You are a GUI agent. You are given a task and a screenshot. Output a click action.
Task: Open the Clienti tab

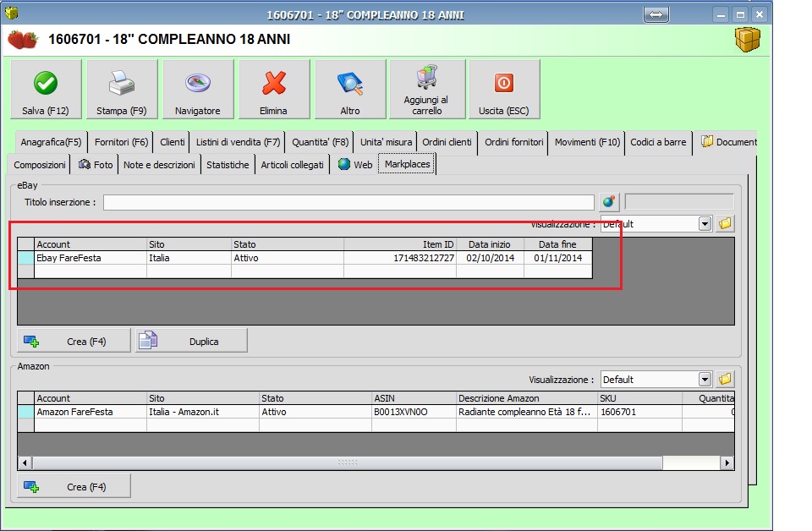click(172, 142)
